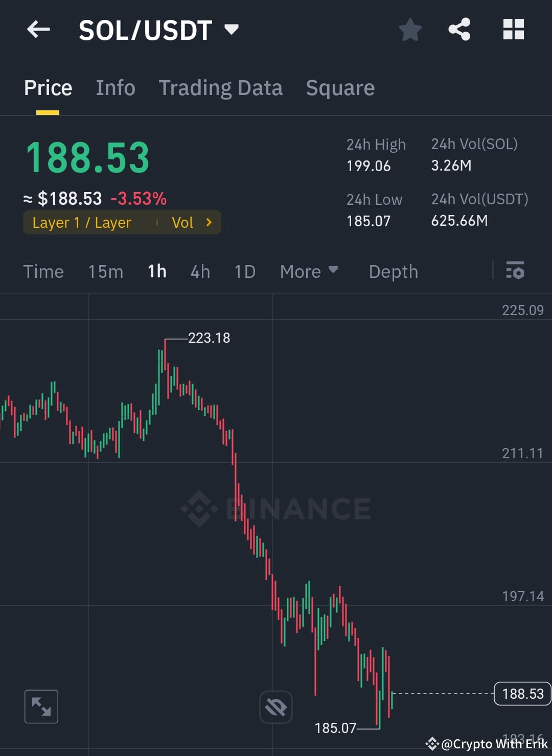Toggle the Vol tag in the token labels

click(x=183, y=222)
